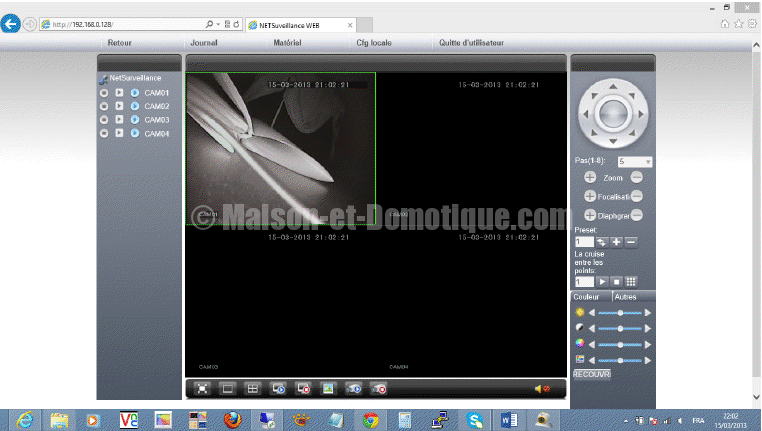Delete the preset with the minus button

631,242
